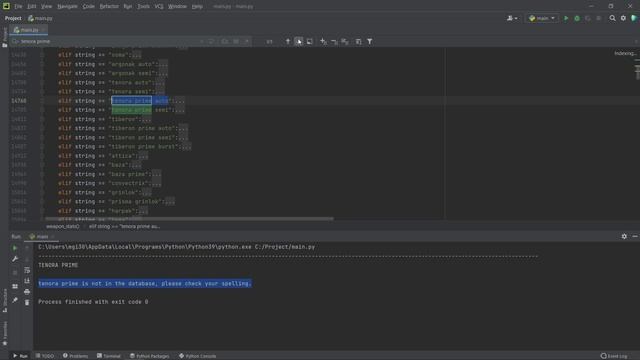The height and width of the screenshot is (360, 640).
Task: Click the print icon in Run panel
Action: (x=27, y=292)
